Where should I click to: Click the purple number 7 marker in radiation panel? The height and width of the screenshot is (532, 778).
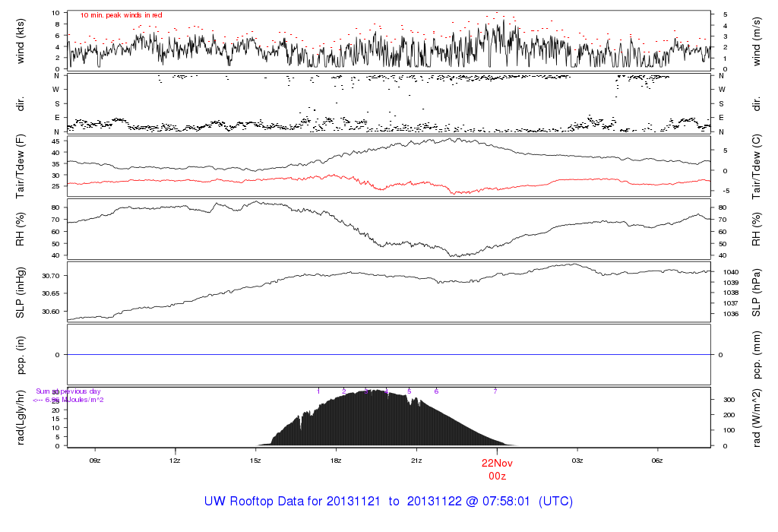point(495,391)
